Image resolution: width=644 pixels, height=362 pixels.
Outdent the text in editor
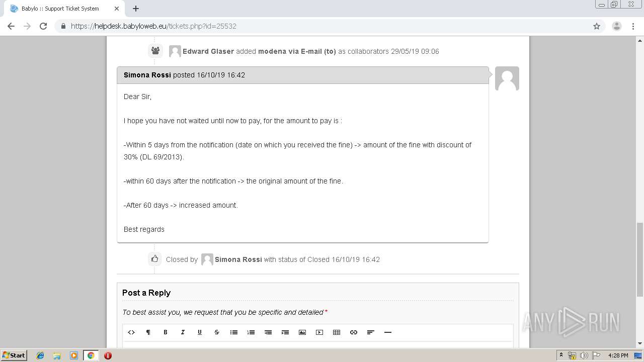pos(268,332)
